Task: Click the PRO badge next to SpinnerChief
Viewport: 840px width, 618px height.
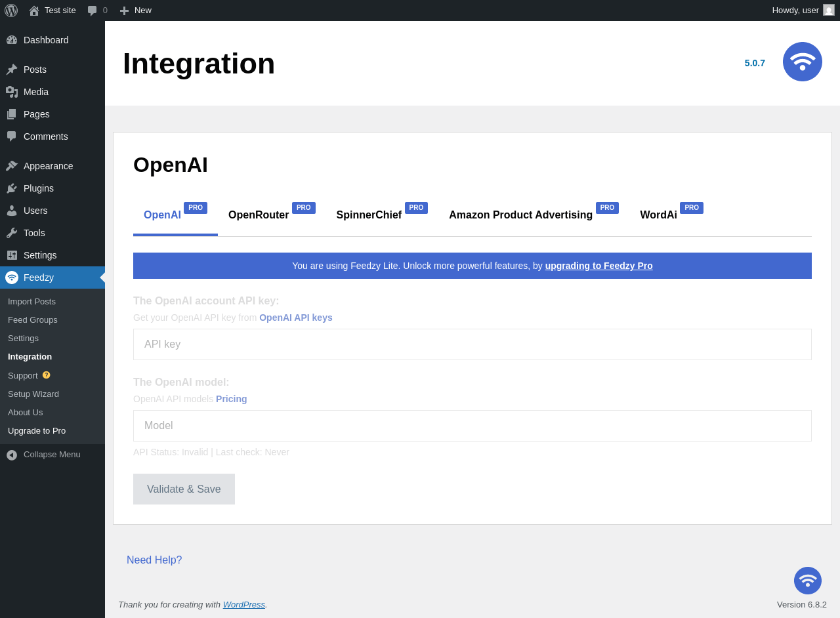Action: tap(416, 208)
